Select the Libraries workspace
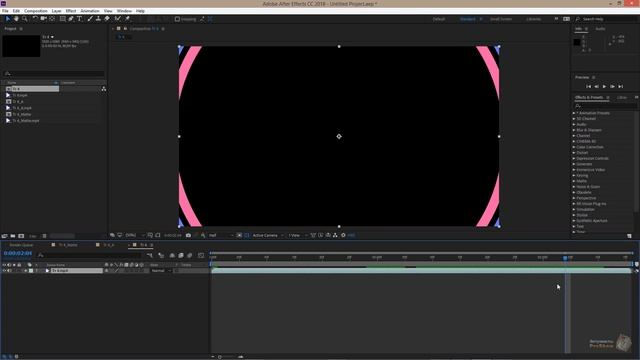The height and width of the screenshot is (360, 640). pyautogui.click(x=533, y=19)
